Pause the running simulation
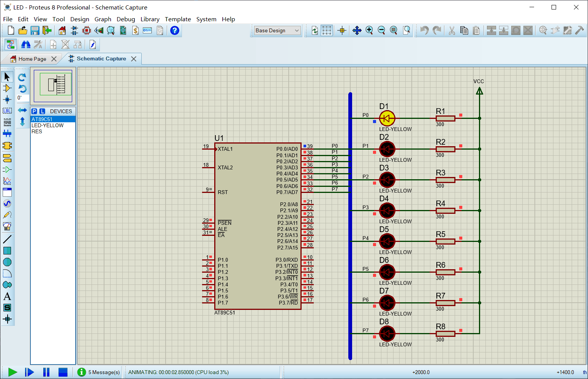Viewport: 588px width, 379px height. (46, 372)
